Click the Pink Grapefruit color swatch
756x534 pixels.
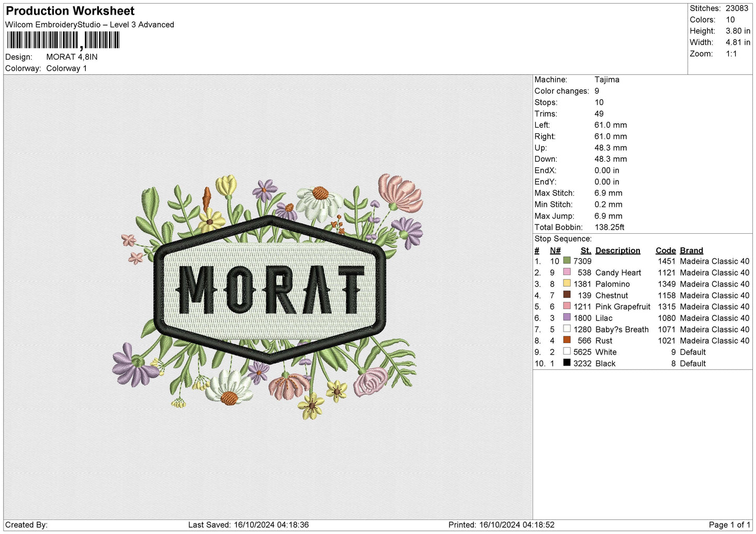[x=567, y=306]
